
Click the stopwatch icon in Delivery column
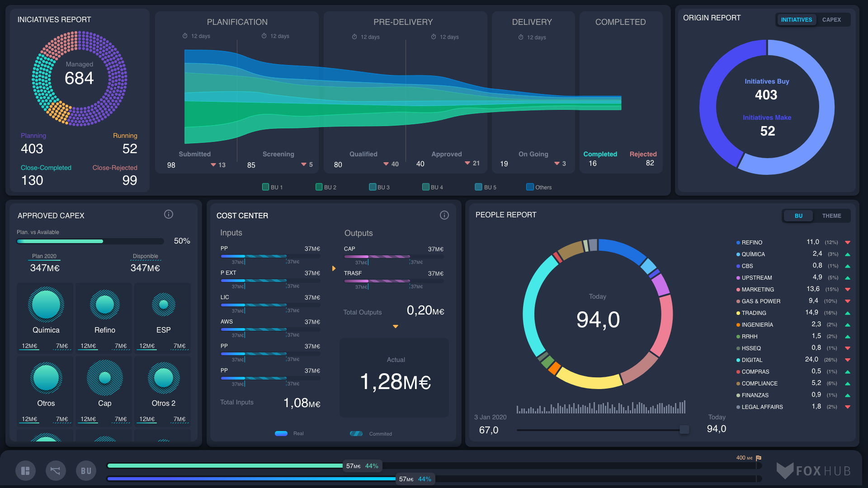[x=521, y=37]
